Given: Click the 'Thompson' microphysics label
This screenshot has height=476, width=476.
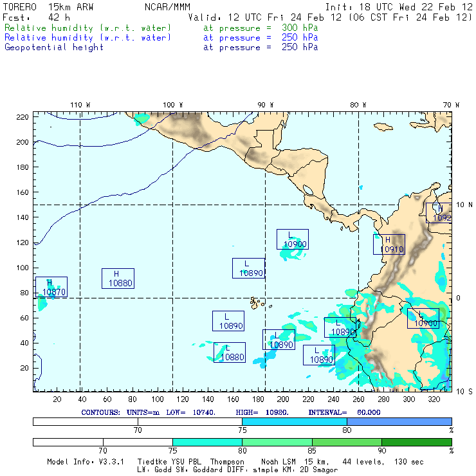Looking at the screenshot, I should tap(227, 462).
